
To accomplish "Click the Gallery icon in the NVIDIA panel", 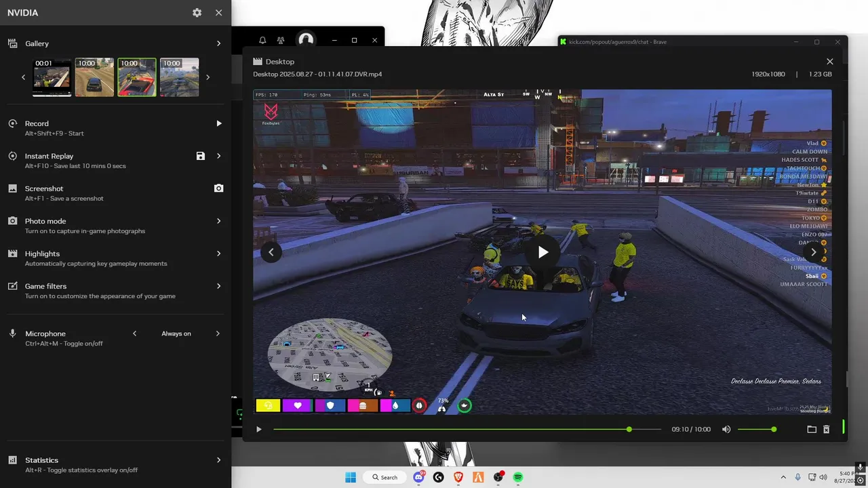I will click(12, 43).
